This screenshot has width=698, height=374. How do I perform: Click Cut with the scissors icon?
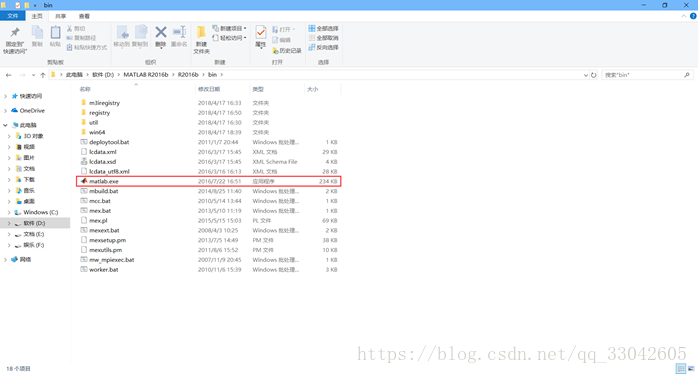(77, 28)
